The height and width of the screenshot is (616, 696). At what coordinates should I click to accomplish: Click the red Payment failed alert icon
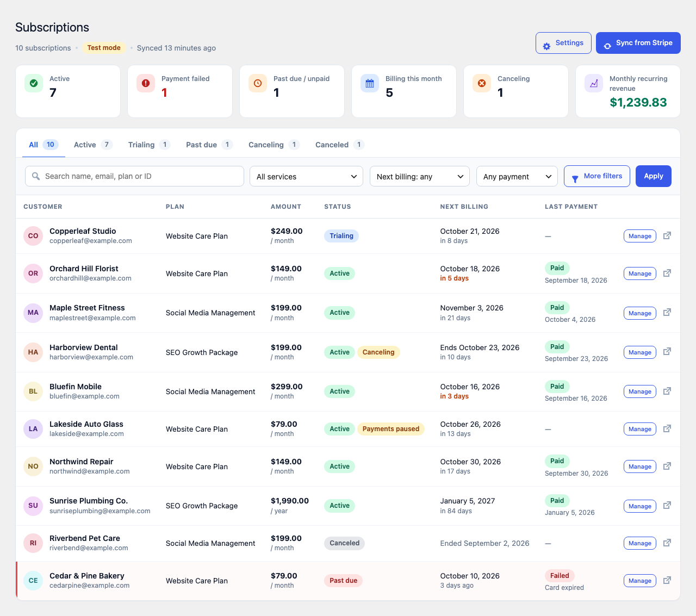pos(146,83)
